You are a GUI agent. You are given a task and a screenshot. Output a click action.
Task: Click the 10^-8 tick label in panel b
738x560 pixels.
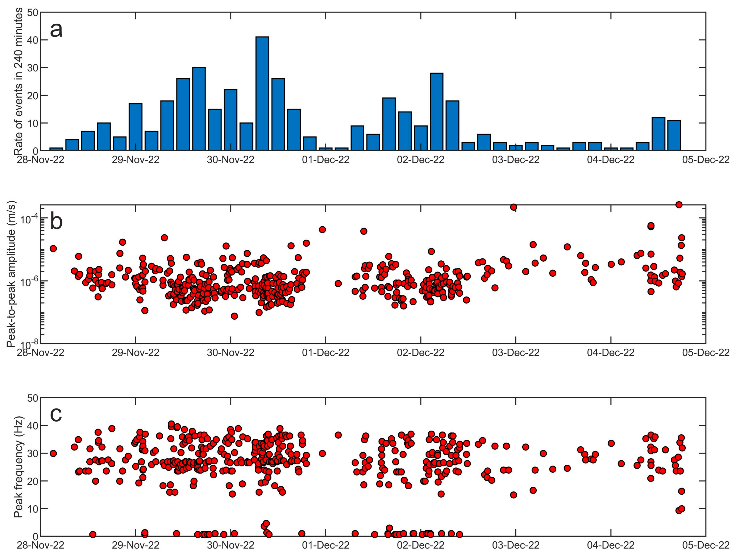(x=29, y=344)
